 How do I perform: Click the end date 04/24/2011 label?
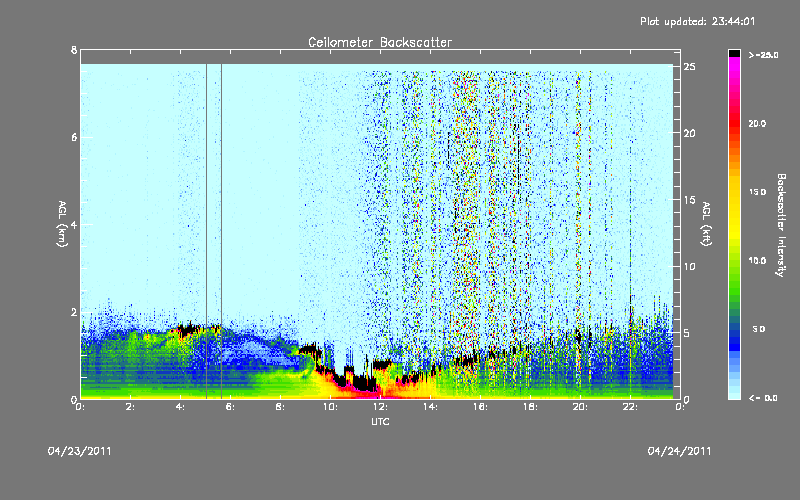pos(679,451)
